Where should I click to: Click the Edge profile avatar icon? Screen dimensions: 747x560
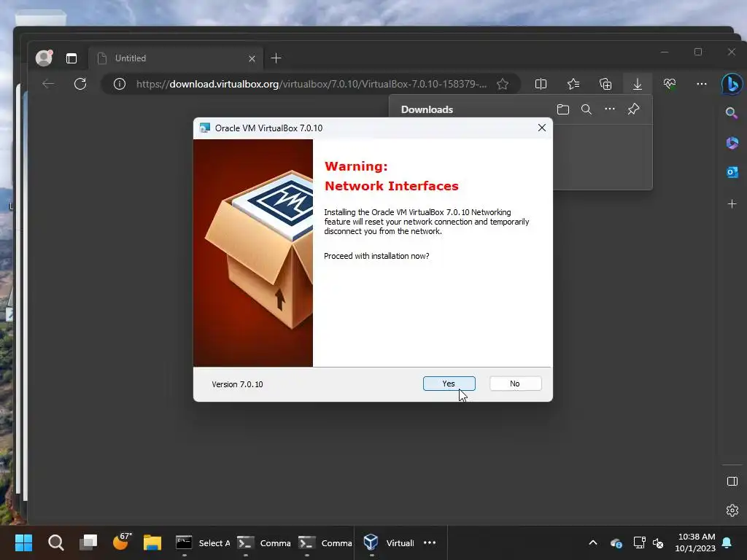(44, 58)
